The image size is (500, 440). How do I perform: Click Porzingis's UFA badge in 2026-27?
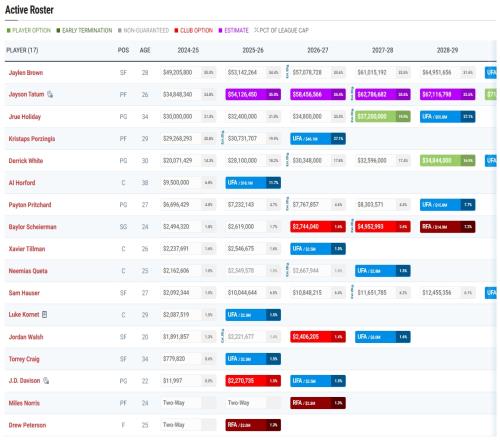(x=318, y=138)
